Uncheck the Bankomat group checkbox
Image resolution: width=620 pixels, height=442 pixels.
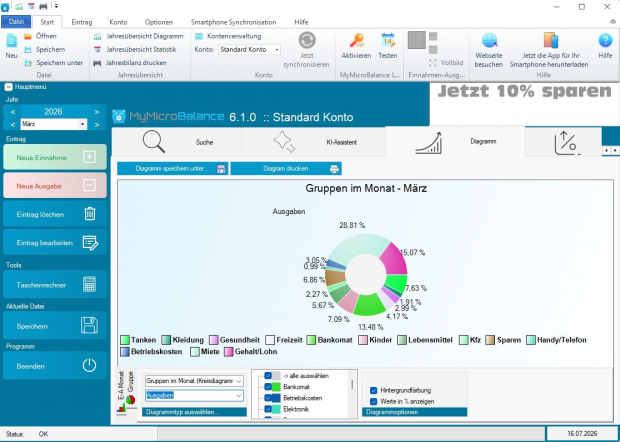(268, 387)
